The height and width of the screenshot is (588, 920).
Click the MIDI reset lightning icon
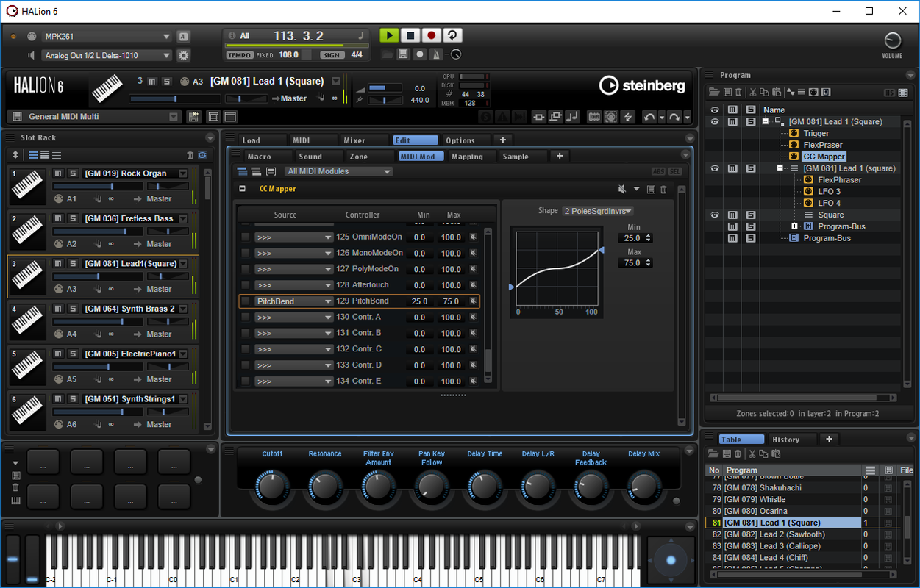tap(629, 117)
